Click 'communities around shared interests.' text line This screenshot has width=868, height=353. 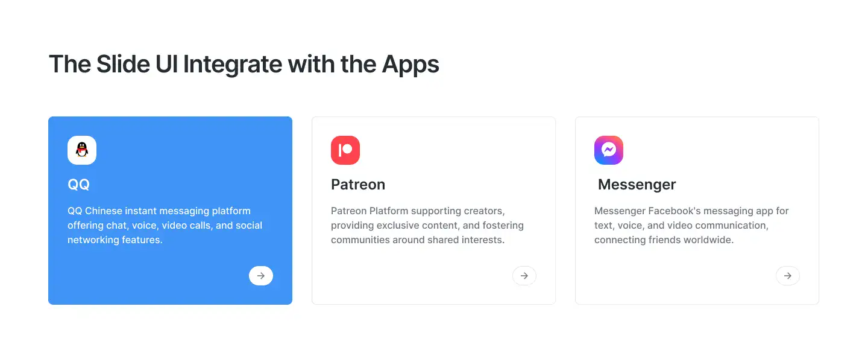(x=418, y=240)
